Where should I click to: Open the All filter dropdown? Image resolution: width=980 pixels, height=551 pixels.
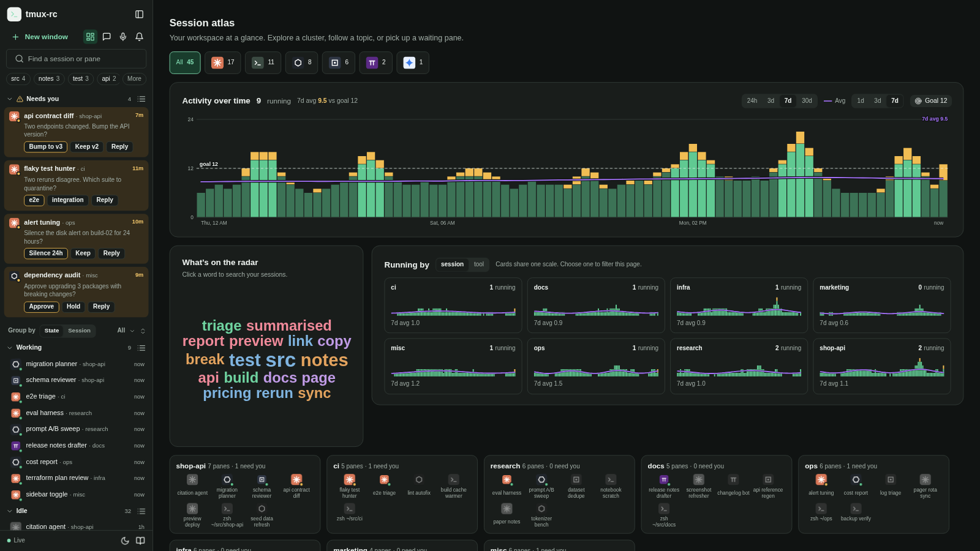click(x=126, y=331)
